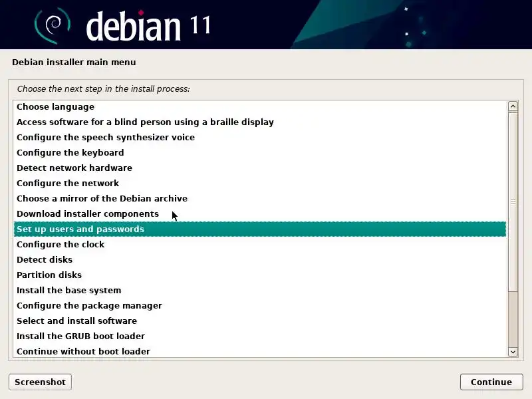
Task: Select Configure the clock step
Action: tap(259, 244)
